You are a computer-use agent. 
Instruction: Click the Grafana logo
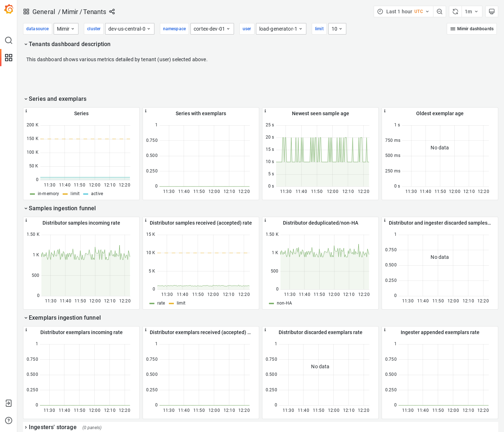coord(9,9)
